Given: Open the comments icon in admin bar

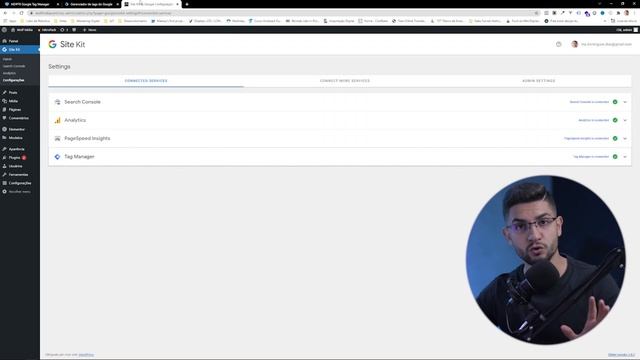Looking at the screenshot, I should (74, 30).
